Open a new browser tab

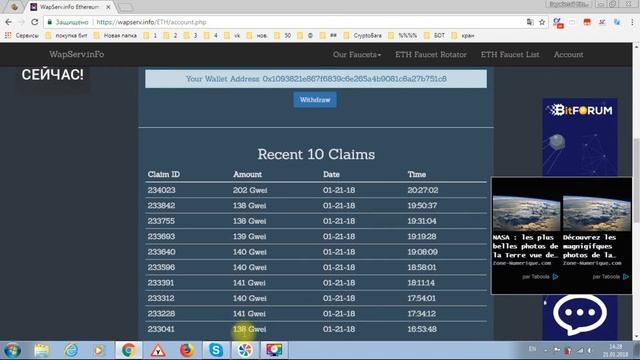(125, 7)
